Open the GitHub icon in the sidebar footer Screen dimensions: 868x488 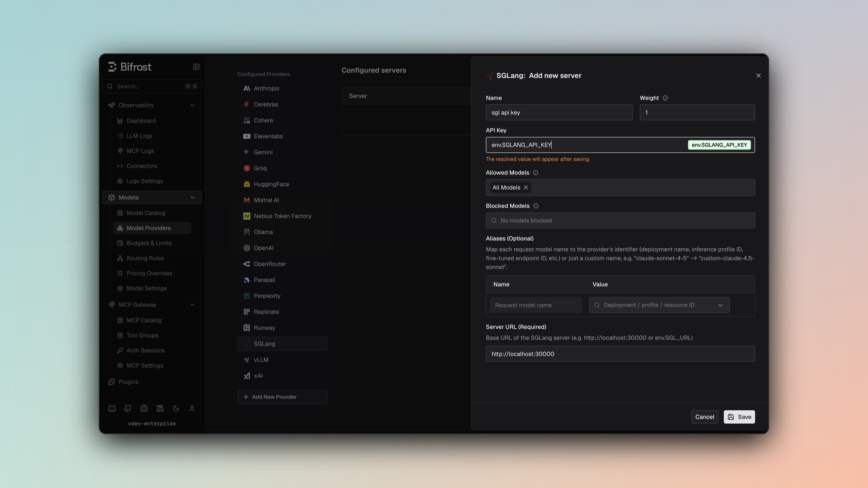tap(128, 408)
